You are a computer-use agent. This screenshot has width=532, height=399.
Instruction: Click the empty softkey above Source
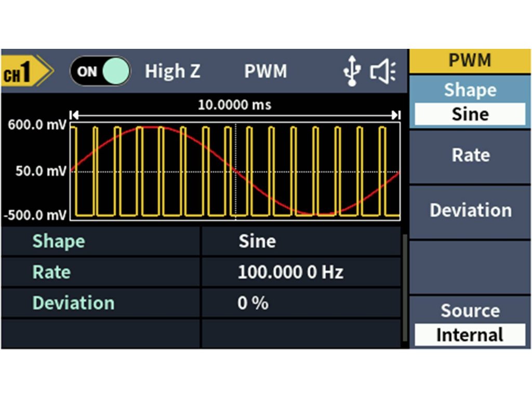[470, 267]
